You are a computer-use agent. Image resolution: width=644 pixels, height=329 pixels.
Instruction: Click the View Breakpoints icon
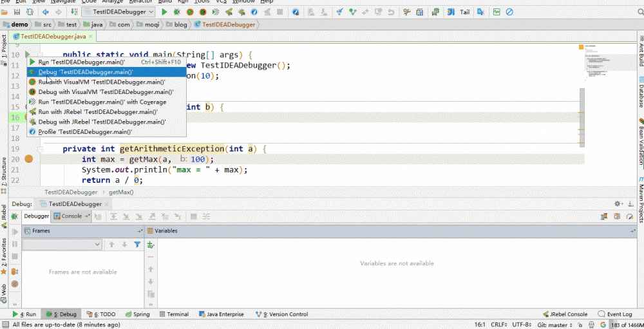(x=15, y=271)
